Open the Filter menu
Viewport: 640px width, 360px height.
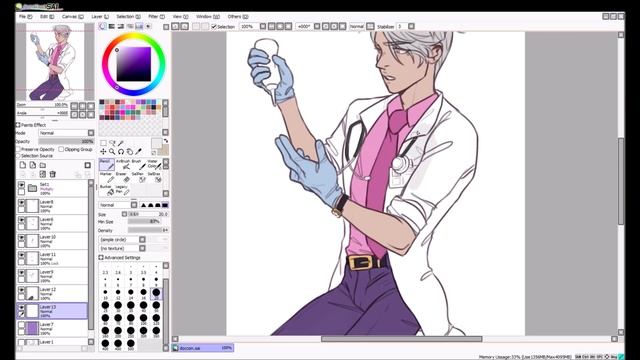point(156,17)
